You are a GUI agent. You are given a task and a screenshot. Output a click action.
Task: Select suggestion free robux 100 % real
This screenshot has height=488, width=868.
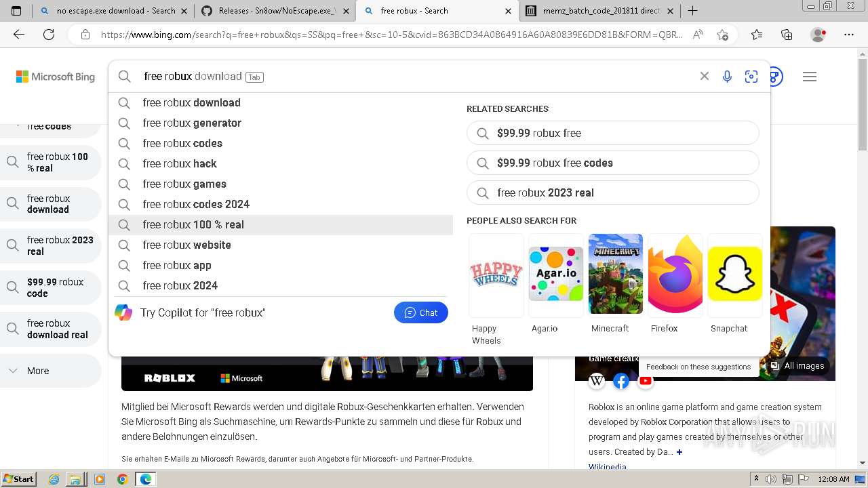point(281,225)
